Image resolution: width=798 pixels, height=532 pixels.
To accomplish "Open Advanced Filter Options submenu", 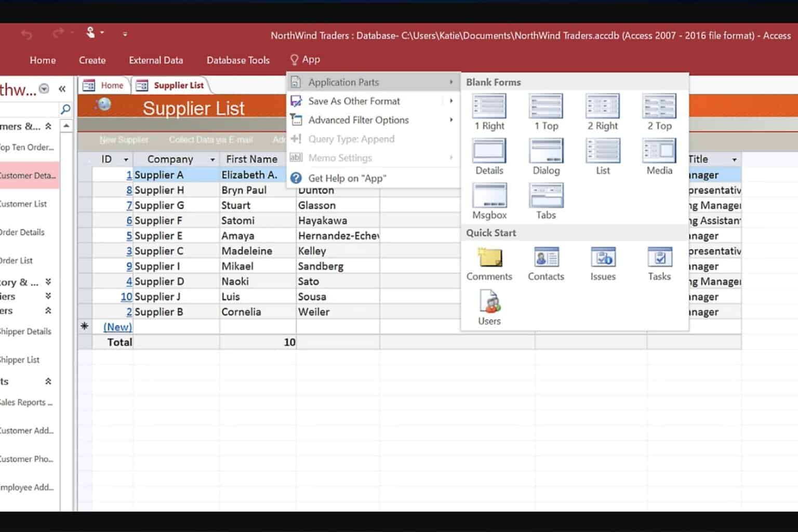I will [x=373, y=120].
